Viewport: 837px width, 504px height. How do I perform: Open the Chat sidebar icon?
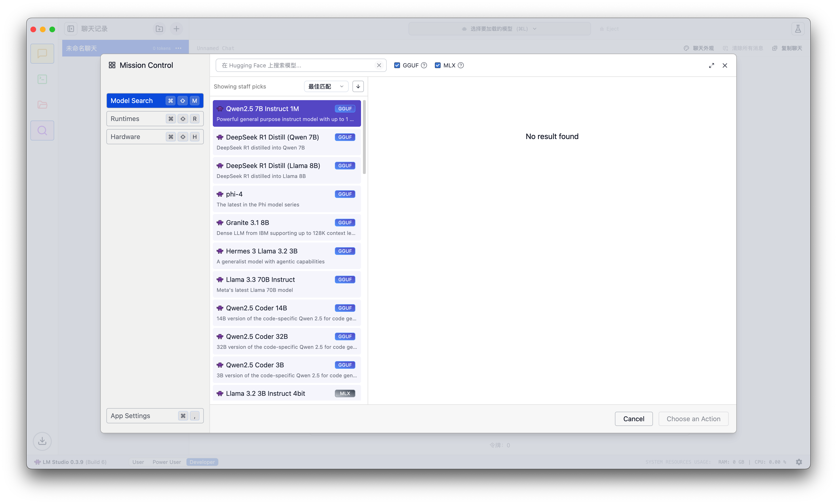42,53
